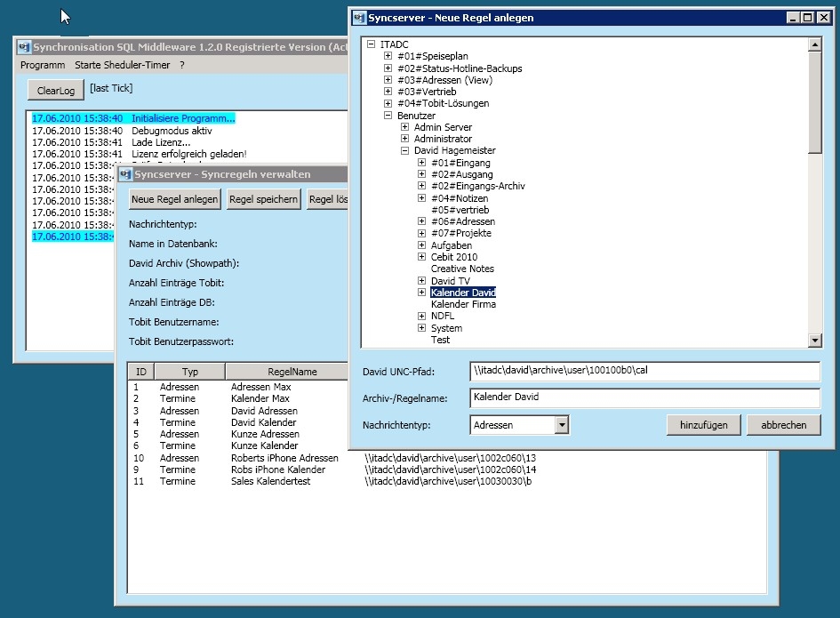Open the question mark help menu
Viewport: 840px width, 618px height.
[182, 65]
